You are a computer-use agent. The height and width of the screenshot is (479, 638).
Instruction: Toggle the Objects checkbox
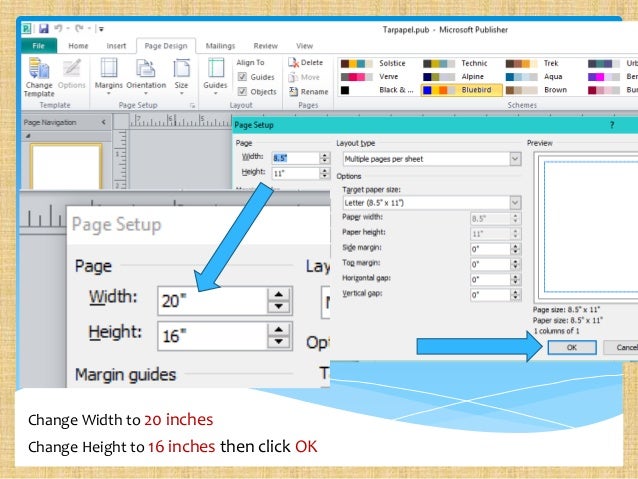point(242,91)
